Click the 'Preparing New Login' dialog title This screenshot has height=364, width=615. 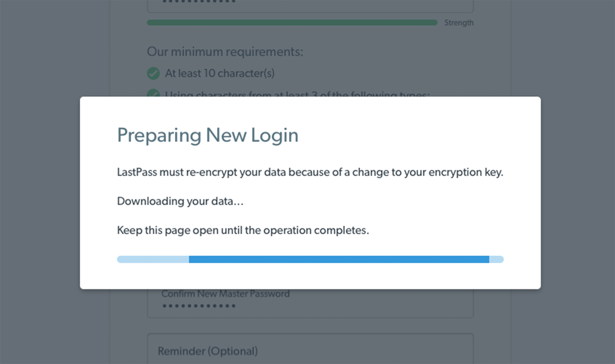click(x=208, y=135)
